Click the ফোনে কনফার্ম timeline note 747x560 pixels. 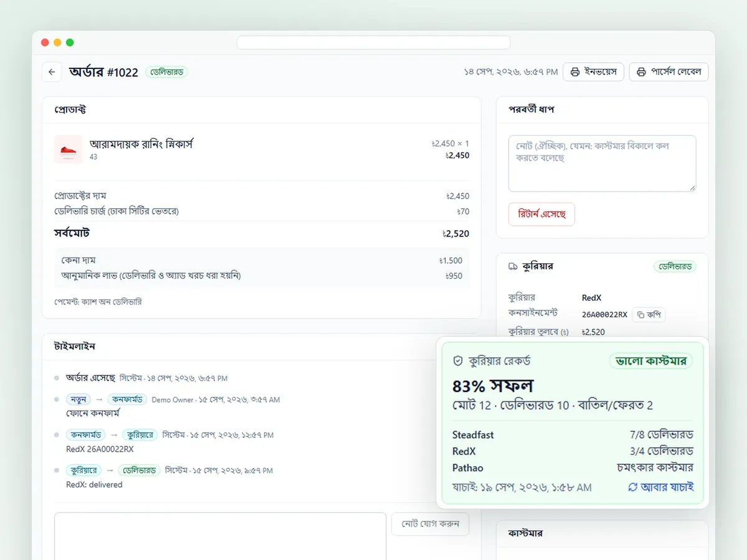93,413
